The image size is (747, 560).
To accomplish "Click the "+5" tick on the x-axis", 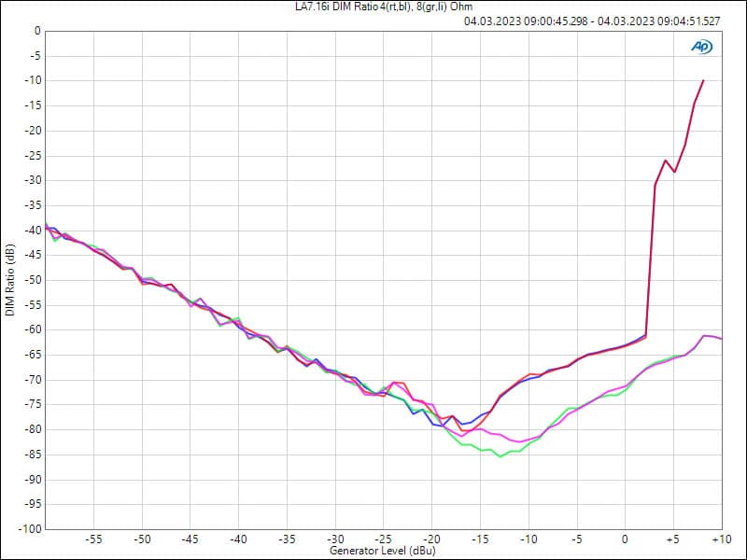I will [x=671, y=539].
